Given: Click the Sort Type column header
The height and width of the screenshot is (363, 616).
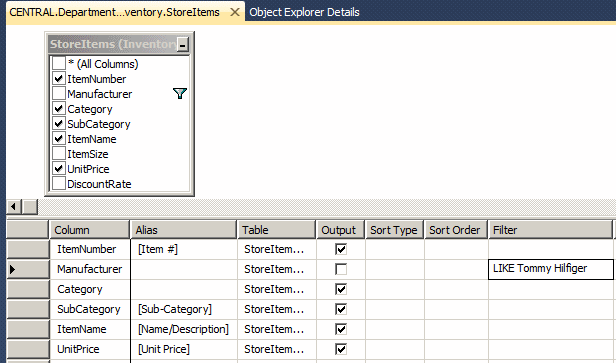Looking at the screenshot, I should (x=394, y=230).
